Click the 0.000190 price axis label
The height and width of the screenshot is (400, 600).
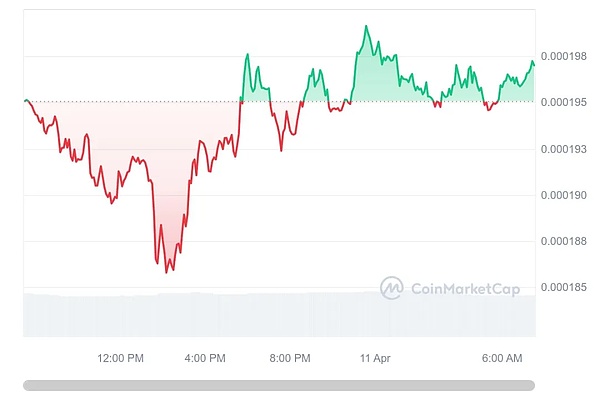[x=566, y=195]
